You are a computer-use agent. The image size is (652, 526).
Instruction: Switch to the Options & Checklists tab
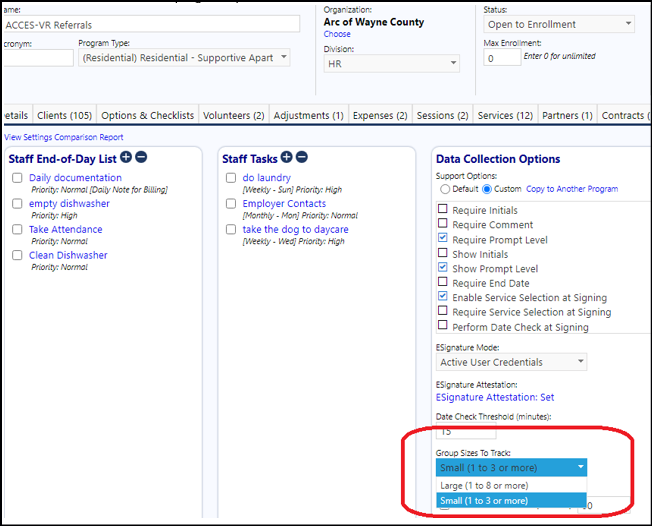(x=148, y=115)
